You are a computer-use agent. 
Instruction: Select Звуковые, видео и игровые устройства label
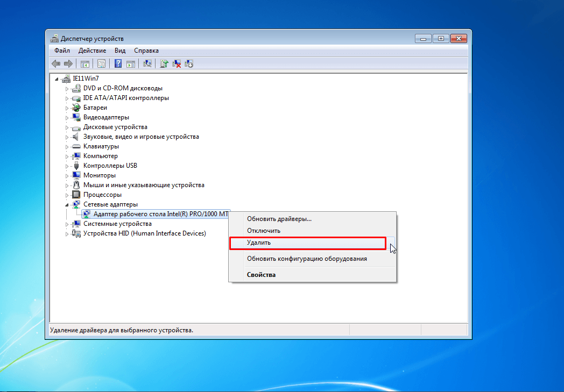click(x=141, y=137)
